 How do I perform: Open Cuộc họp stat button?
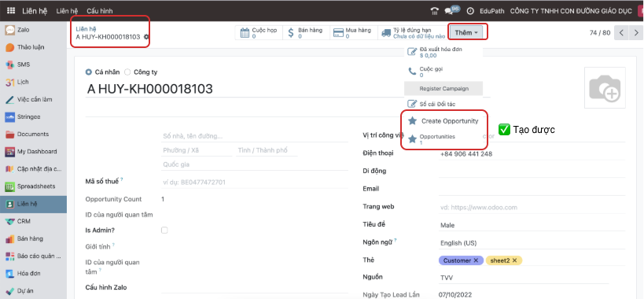pyautogui.click(x=259, y=33)
